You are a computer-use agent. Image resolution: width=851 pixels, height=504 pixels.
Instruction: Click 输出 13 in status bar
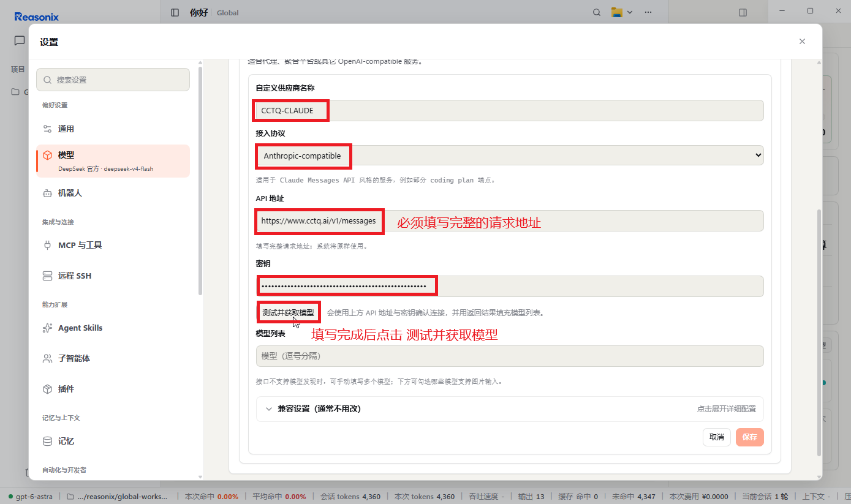pos(531,497)
